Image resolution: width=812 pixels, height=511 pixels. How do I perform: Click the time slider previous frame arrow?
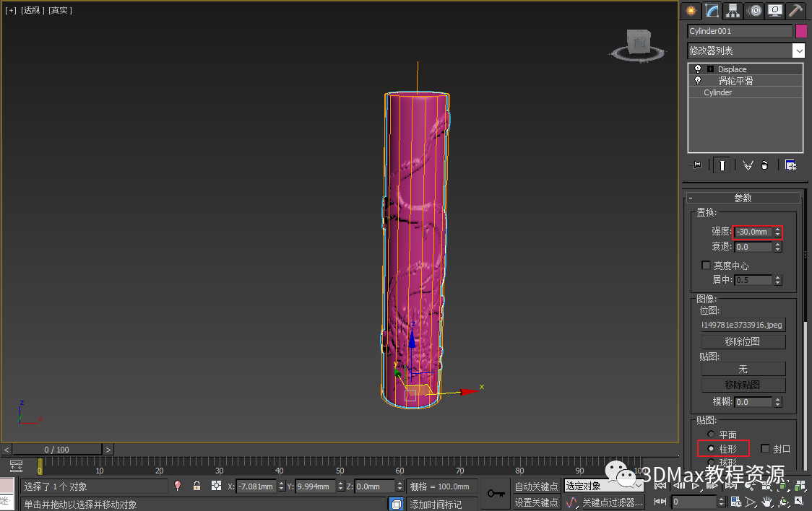7,450
